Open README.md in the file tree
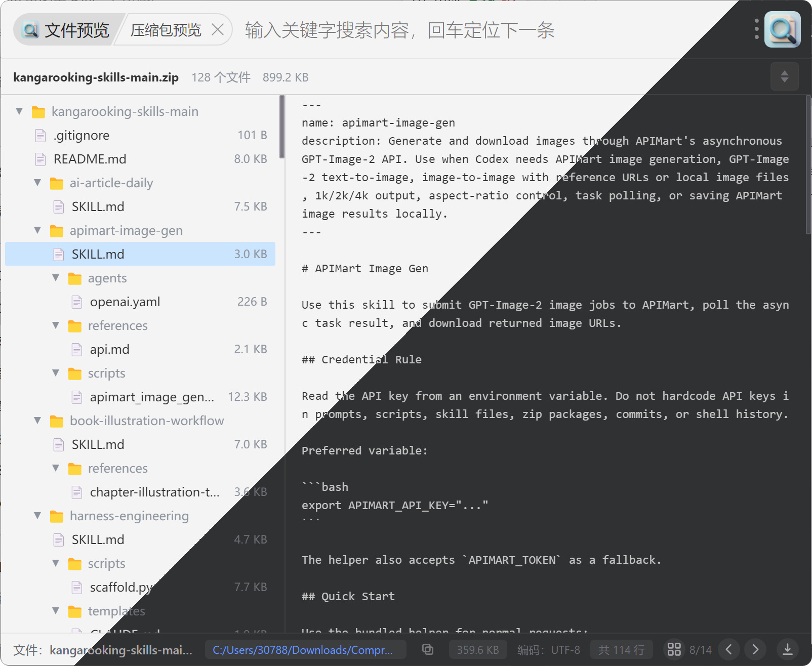The height and width of the screenshot is (666, 812). click(x=140, y=159)
